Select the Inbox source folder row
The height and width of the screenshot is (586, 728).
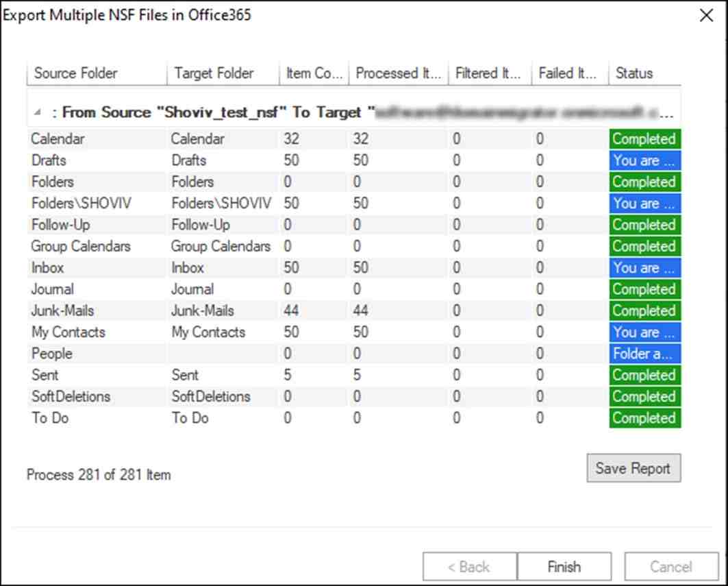(49, 268)
